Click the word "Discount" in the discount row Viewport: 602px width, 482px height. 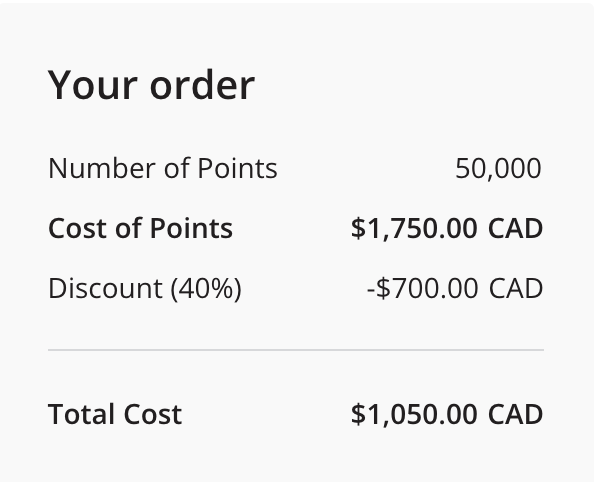pyautogui.click(x=105, y=288)
